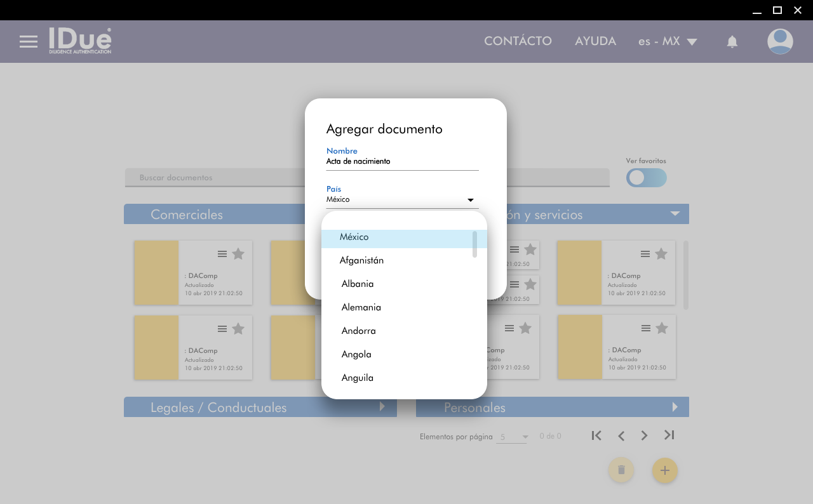Open the user profile avatar
This screenshot has width=813, height=504.
(779, 41)
